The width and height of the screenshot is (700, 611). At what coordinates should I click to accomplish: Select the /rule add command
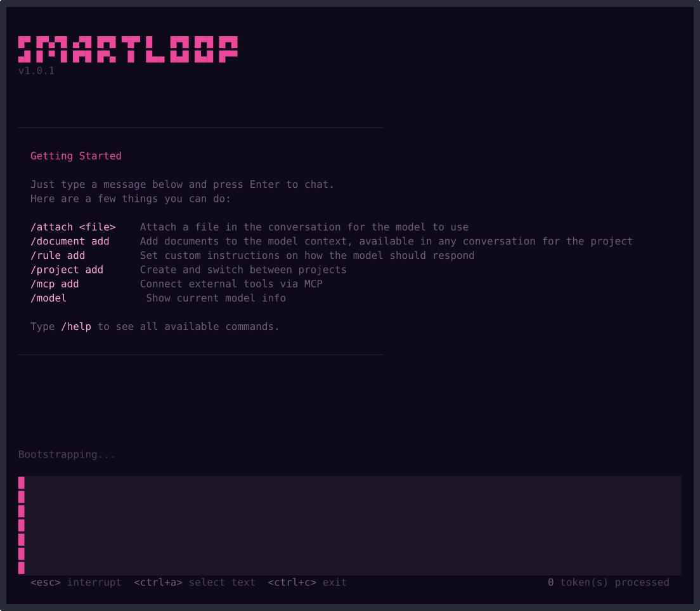point(58,255)
